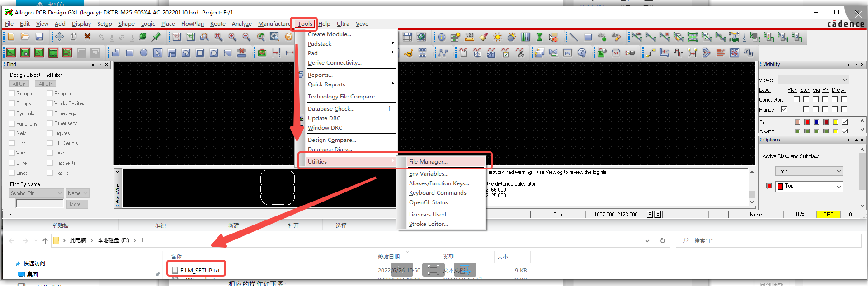Uncheck the Planes checkbox in Visibility
Viewport: 868px width, 286px height.
[x=784, y=109]
